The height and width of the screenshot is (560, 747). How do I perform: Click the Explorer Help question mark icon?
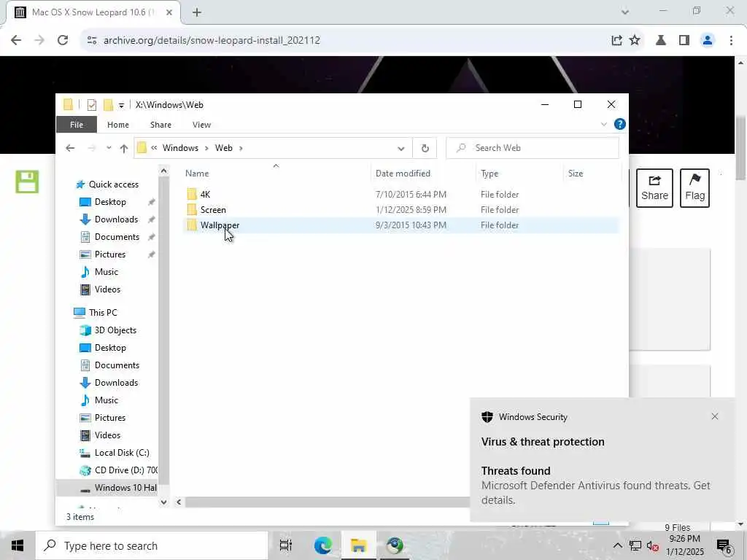click(x=619, y=124)
